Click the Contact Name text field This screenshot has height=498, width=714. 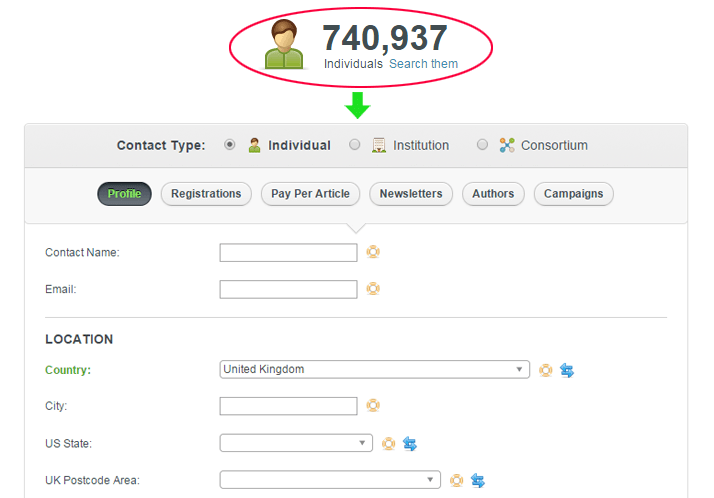288,253
